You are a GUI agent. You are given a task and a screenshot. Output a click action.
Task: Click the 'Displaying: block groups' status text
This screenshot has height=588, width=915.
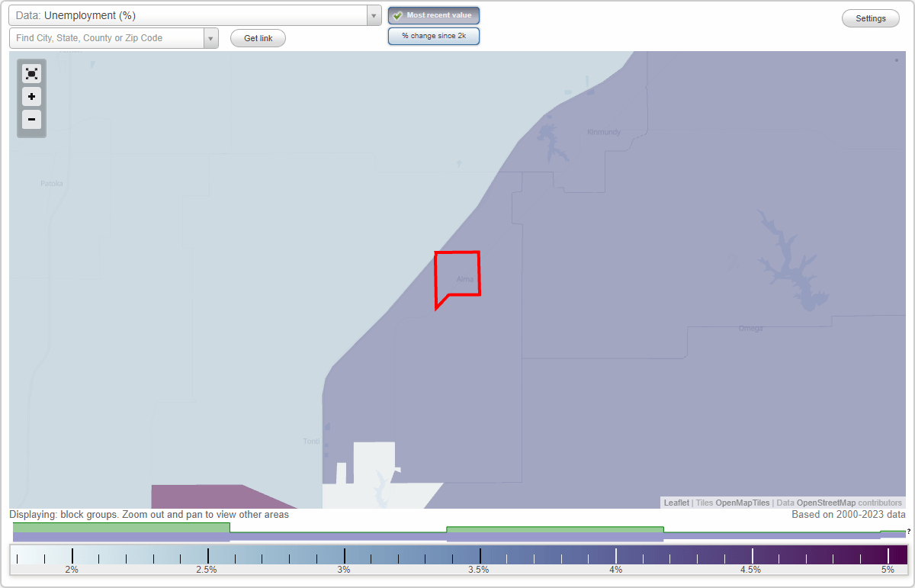pyautogui.click(x=149, y=515)
